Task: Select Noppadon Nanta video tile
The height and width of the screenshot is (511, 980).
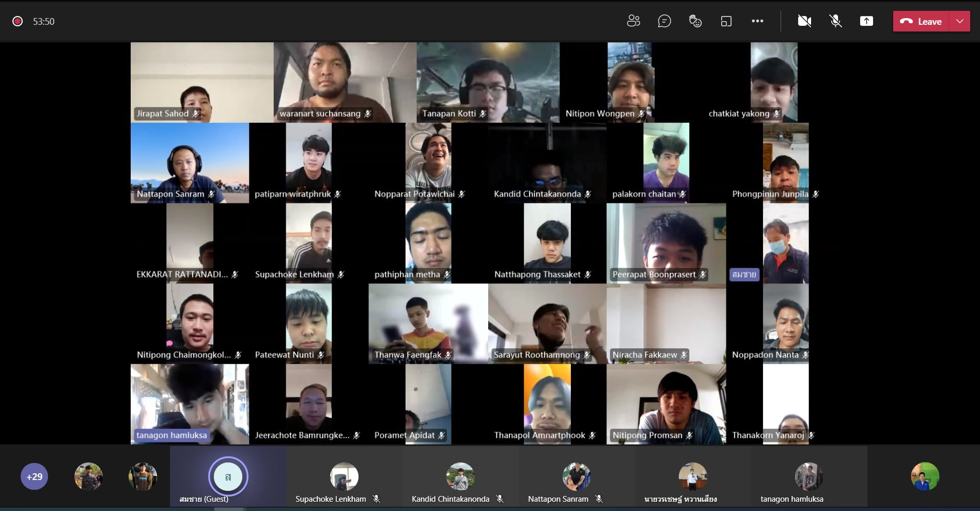Action: tap(786, 324)
